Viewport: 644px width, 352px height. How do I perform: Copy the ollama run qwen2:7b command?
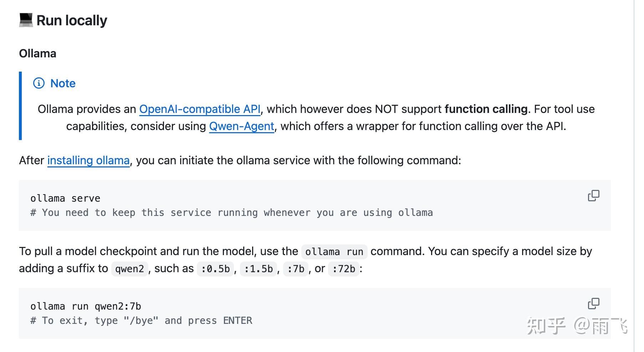tap(593, 304)
